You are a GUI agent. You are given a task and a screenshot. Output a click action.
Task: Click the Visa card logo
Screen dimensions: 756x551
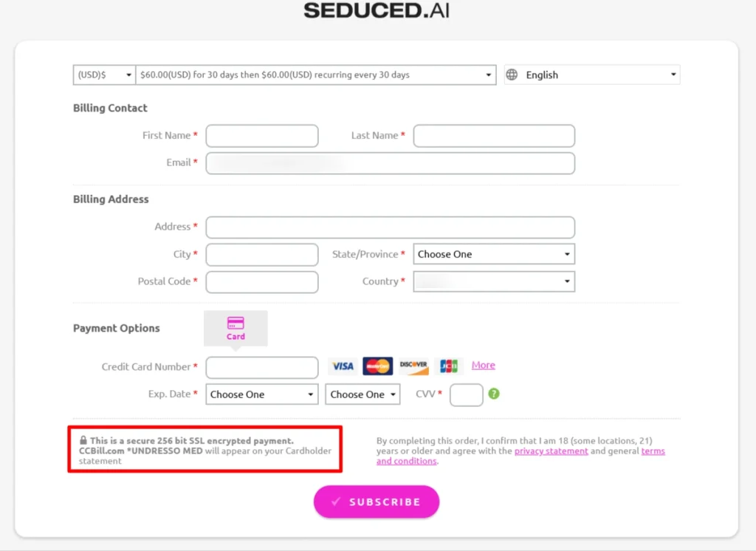point(343,366)
